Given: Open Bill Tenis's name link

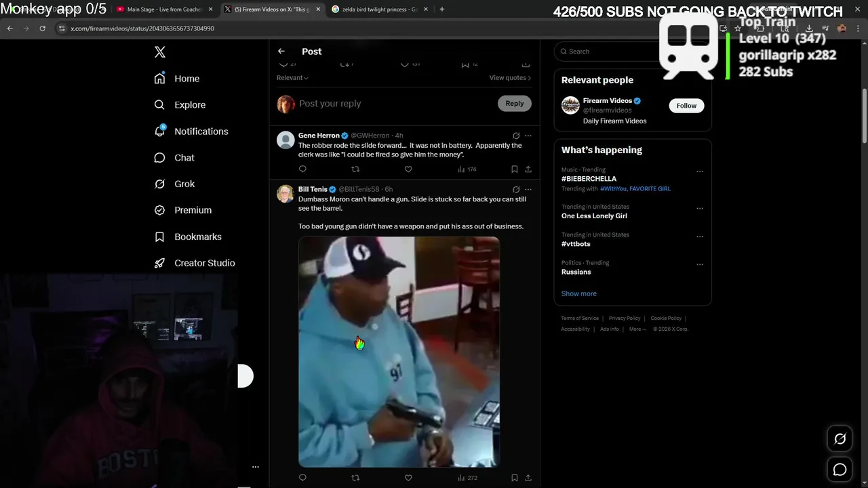Looking at the screenshot, I should [x=313, y=189].
